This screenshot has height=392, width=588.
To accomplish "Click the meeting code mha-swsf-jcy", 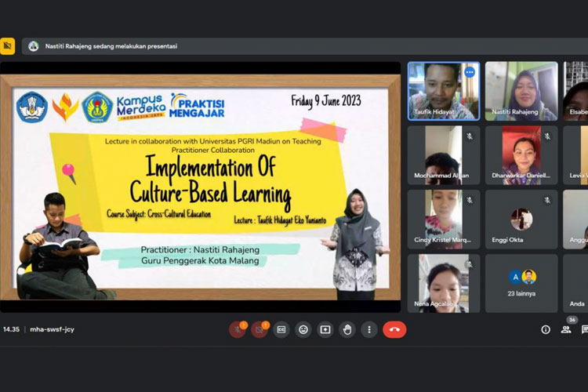I will click(54, 329).
